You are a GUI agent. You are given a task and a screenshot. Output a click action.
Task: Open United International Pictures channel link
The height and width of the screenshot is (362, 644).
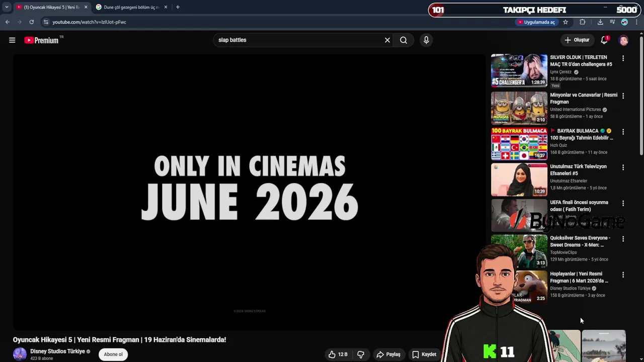576,110
